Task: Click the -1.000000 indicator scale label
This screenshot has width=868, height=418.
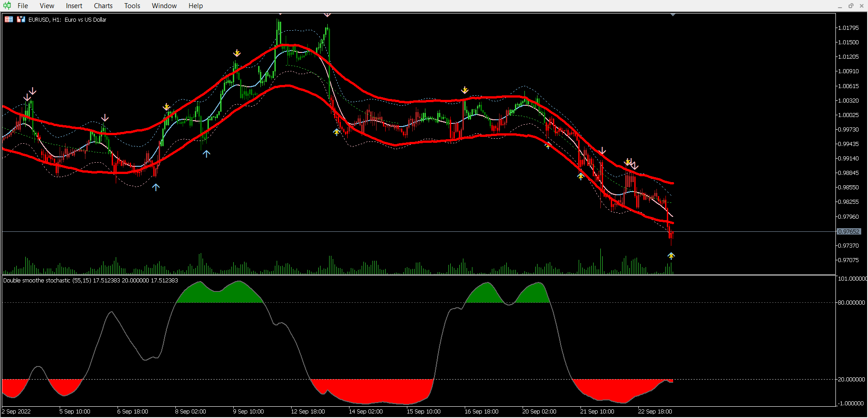Action: coord(851,404)
